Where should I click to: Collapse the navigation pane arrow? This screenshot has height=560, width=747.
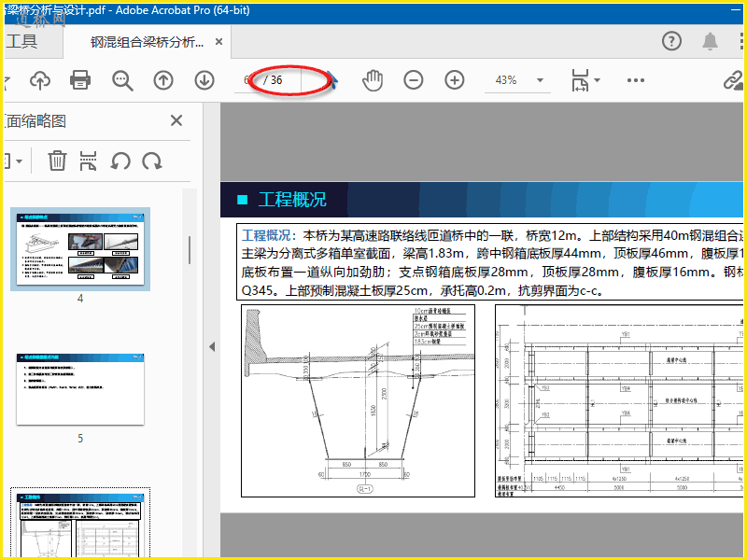pos(212,346)
